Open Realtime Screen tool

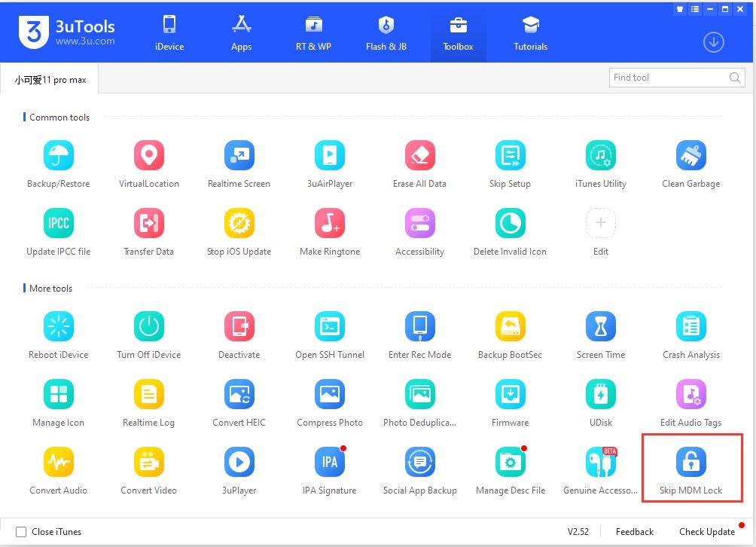[x=239, y=164]
